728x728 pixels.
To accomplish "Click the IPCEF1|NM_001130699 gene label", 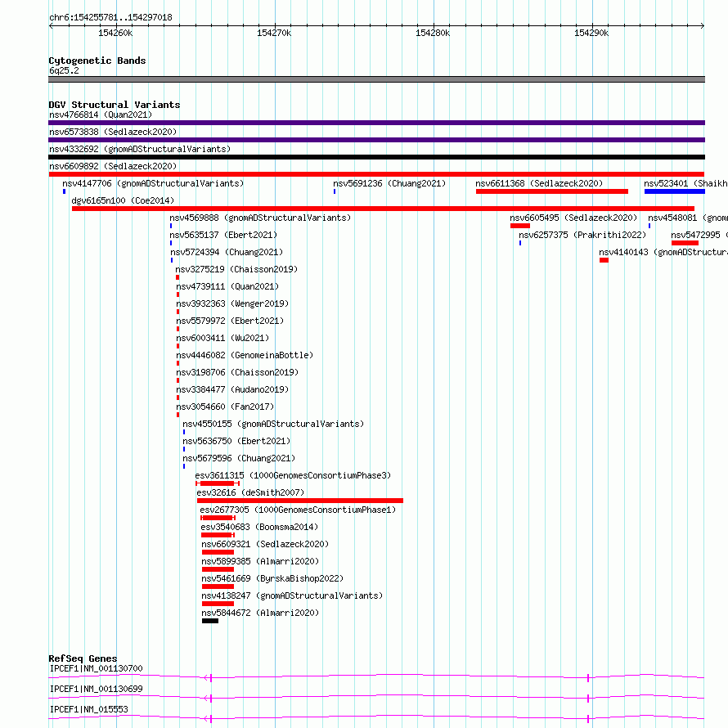I will [96, 689].
